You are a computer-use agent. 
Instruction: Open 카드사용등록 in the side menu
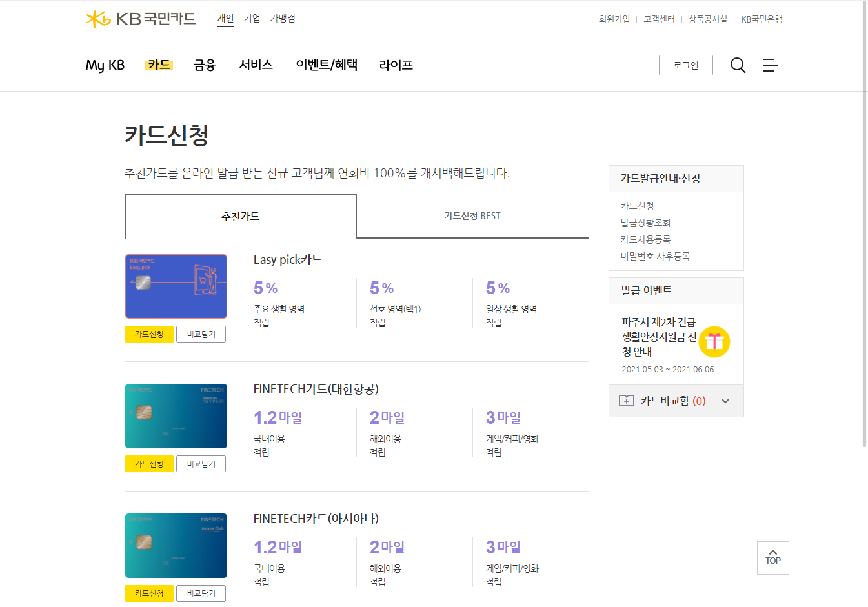[x=645, y=239]
